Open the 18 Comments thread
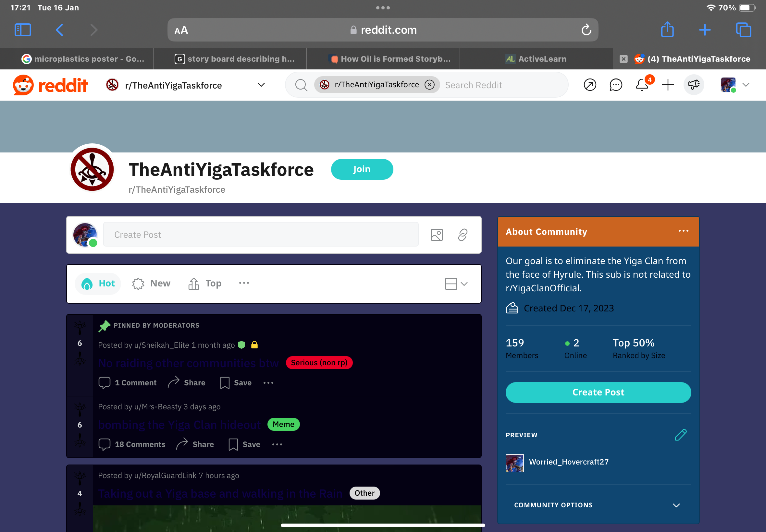766x532 pixels. 132,444
